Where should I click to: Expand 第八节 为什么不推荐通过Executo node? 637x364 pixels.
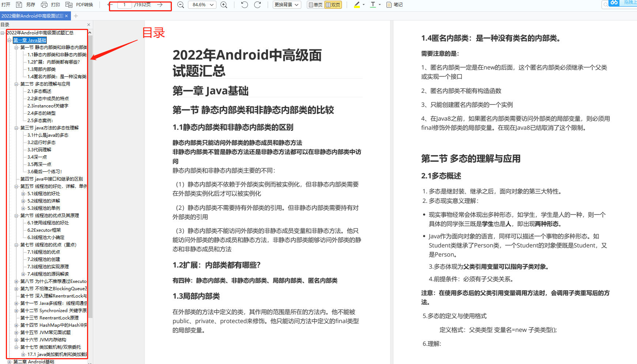(x=16, y=281)
